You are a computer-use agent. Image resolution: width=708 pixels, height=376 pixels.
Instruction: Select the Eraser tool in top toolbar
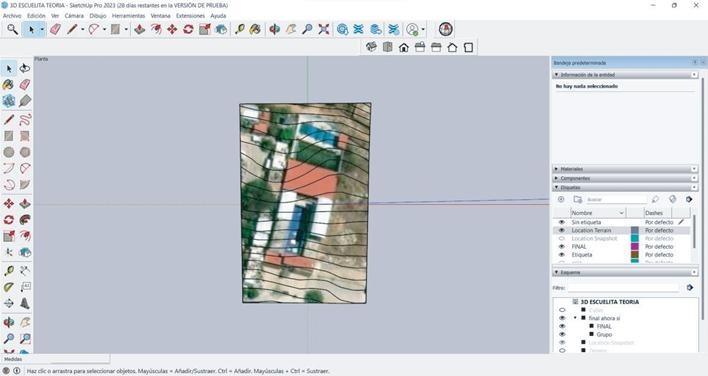click(x=55, y=29)
